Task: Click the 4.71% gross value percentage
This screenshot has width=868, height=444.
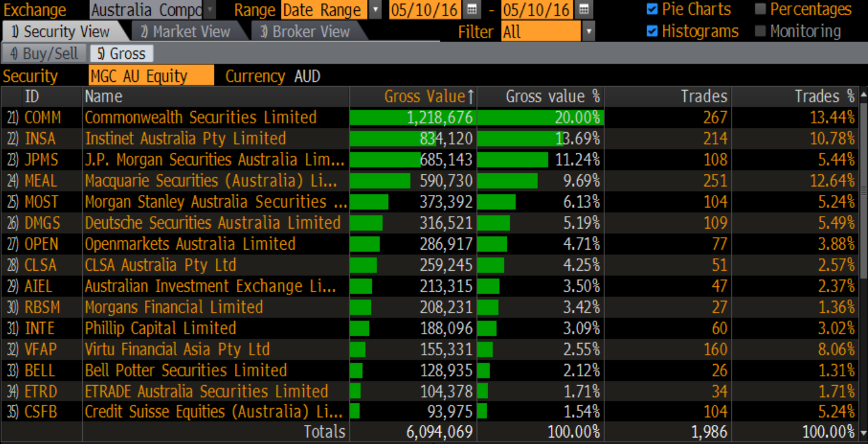Action: (x=581, y=244)
